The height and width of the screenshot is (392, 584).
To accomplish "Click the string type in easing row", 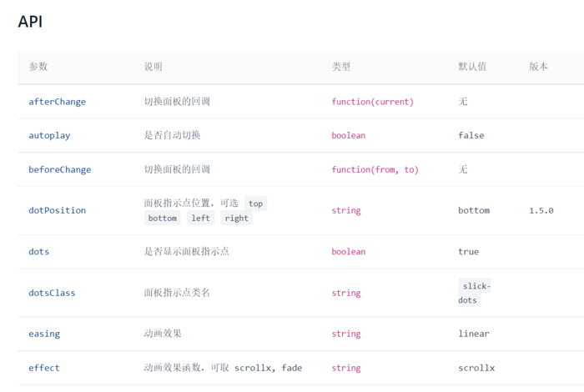I will point(346,334).
